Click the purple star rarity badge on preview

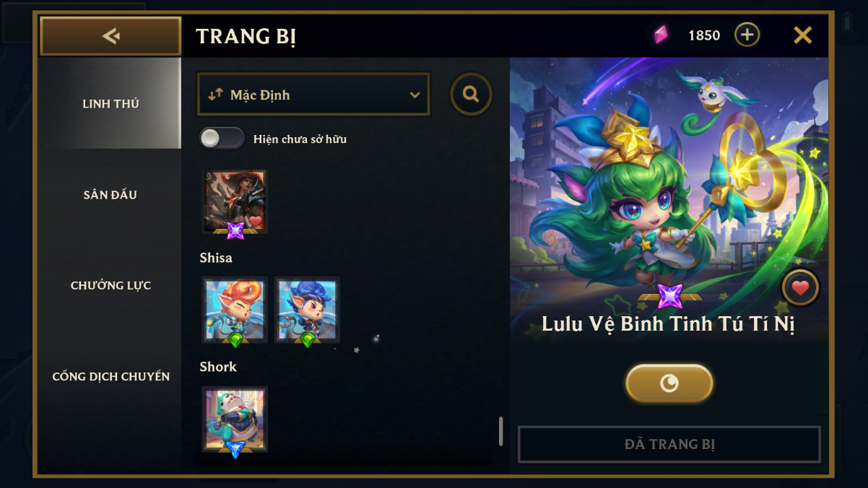tap(670, 296)
